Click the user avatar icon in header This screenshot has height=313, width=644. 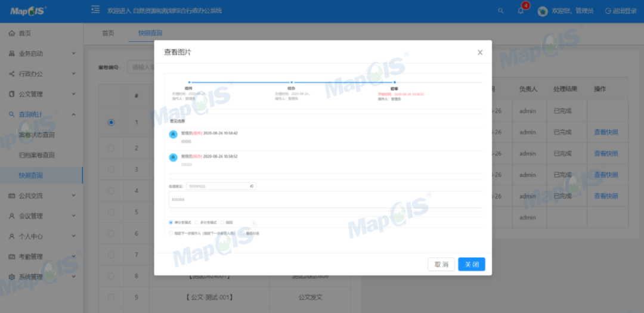(x=543, y=11)
